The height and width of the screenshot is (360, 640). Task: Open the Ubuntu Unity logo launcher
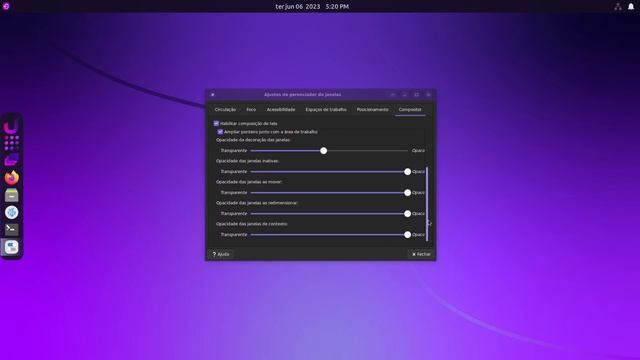pos(11,127)
